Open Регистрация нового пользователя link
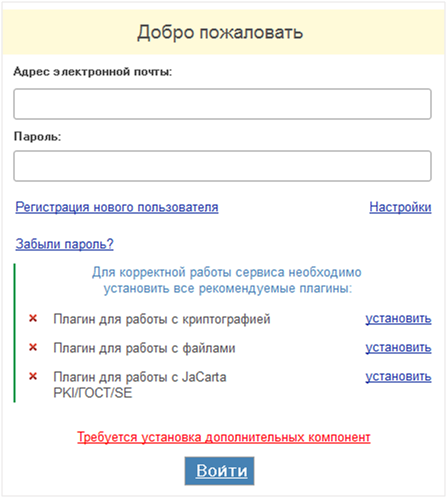Viewport: 448px width, 498px height. pyautogui.click(x=117, y=207)
